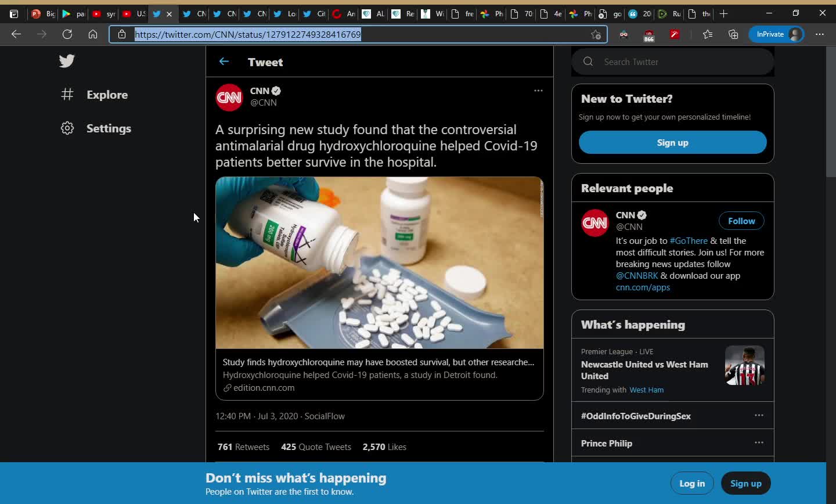Switch to the 'Wi' tab
836x504 pixels.
point(433,13)
